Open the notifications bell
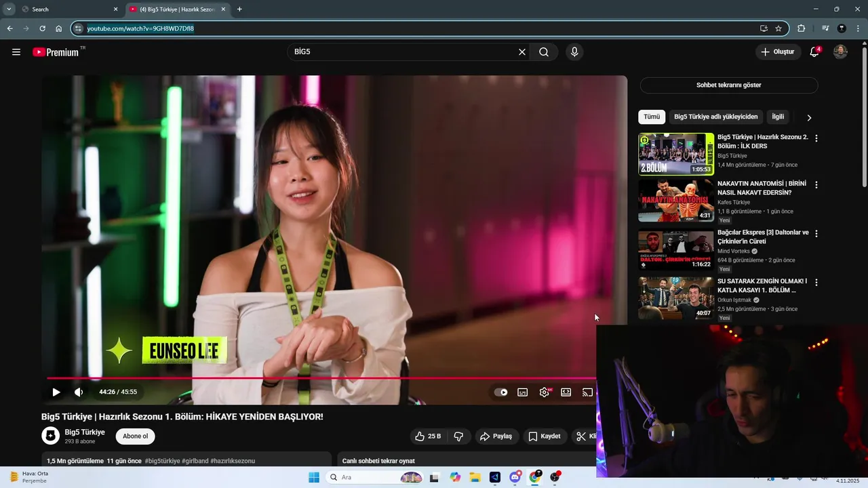 814,52
